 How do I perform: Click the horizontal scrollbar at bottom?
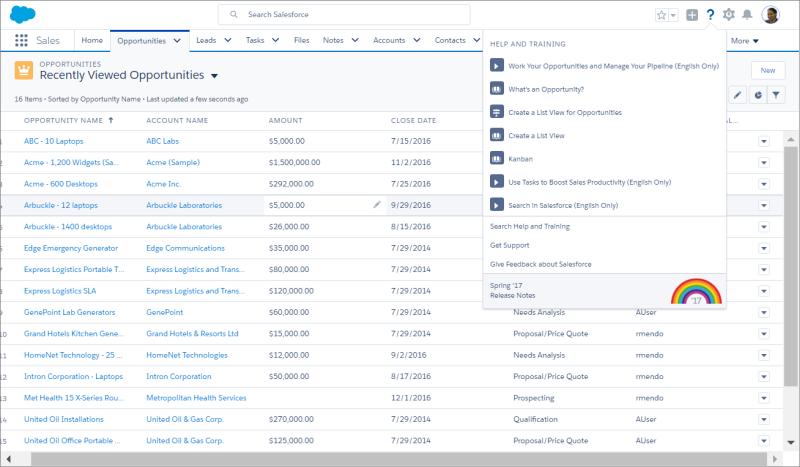(398, 459)
